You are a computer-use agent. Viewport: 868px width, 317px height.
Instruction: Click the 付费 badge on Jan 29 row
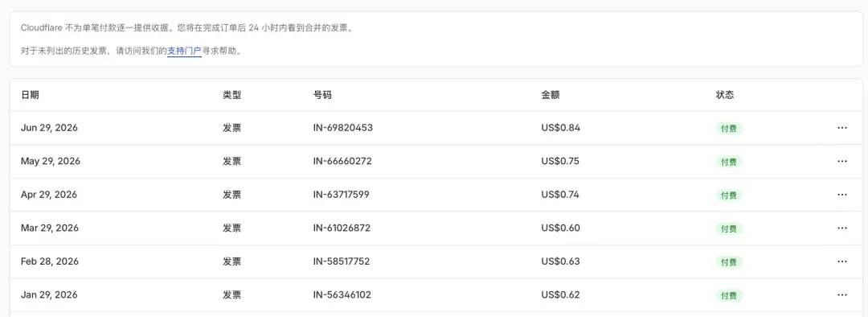tap(728, 295)
